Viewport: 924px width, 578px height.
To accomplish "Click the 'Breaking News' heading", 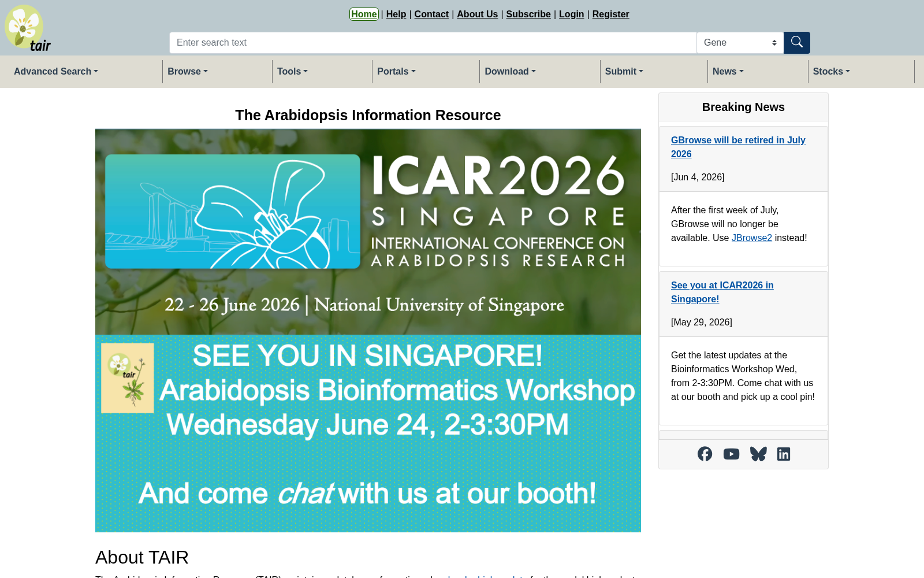I will click(x=743, y=107).
